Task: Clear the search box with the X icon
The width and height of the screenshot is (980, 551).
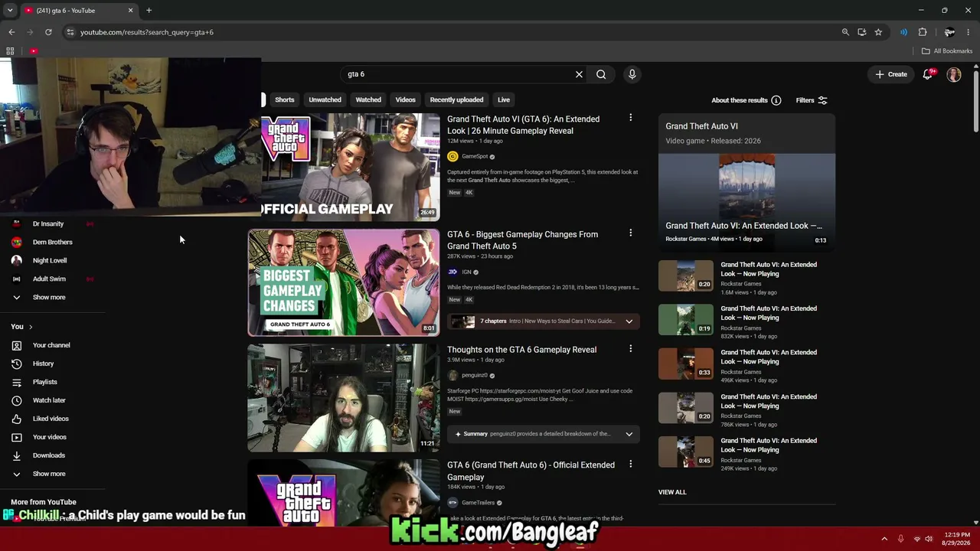Action: coord(579,74)
